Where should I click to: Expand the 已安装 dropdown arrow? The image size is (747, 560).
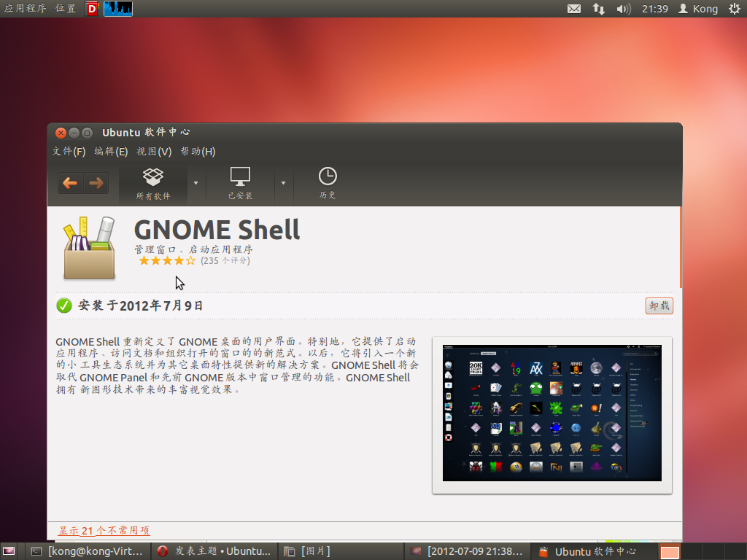click(x=284, y=183)
